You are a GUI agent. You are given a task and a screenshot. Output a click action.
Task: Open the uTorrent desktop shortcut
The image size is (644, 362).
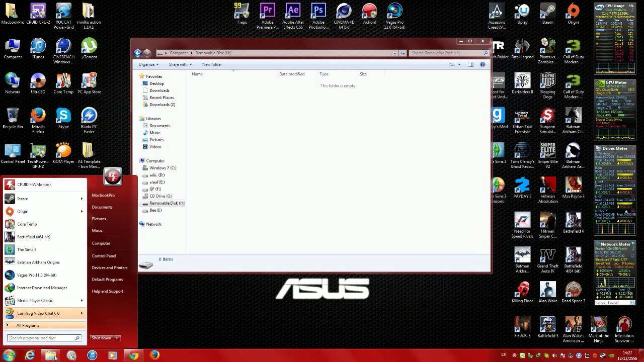coord(89,49)
